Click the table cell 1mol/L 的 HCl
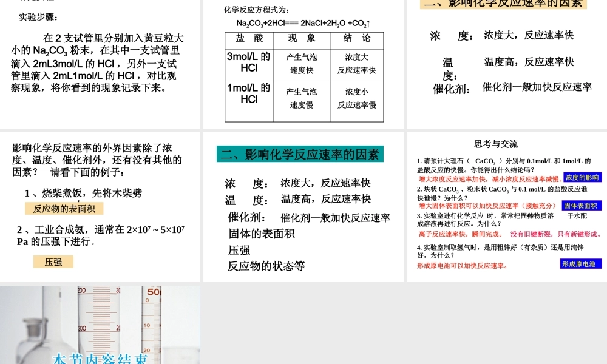This screenshot has width=607, height=364. pos(249,101)
